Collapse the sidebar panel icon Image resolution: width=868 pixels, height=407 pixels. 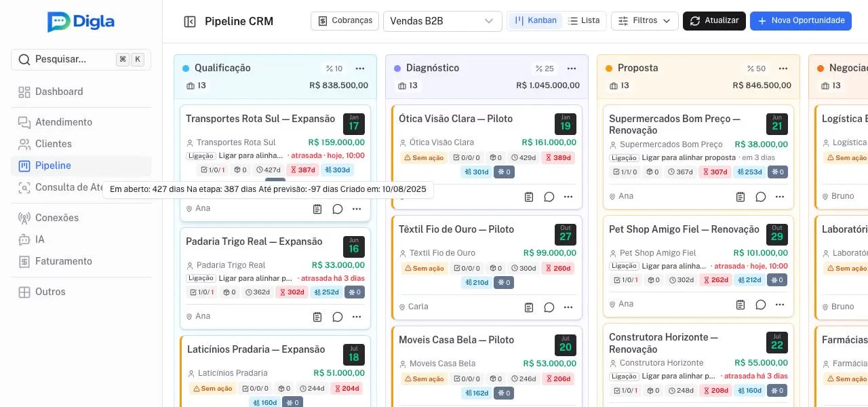[x=190, y=22]
